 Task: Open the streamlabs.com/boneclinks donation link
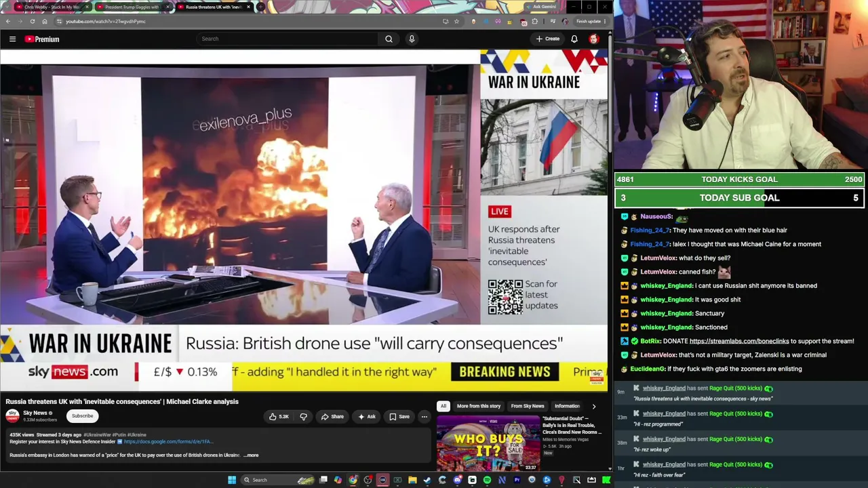click(739, 341)
